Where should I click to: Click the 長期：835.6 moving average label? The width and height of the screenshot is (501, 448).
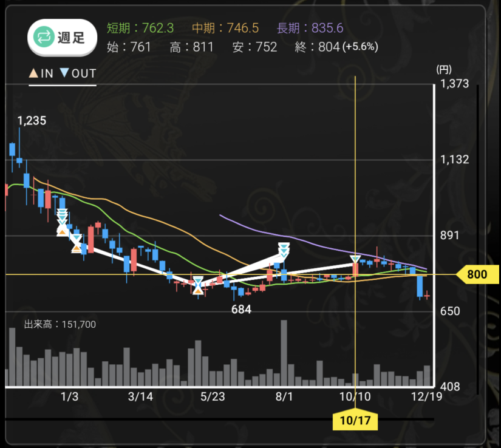tap(310, 28)
